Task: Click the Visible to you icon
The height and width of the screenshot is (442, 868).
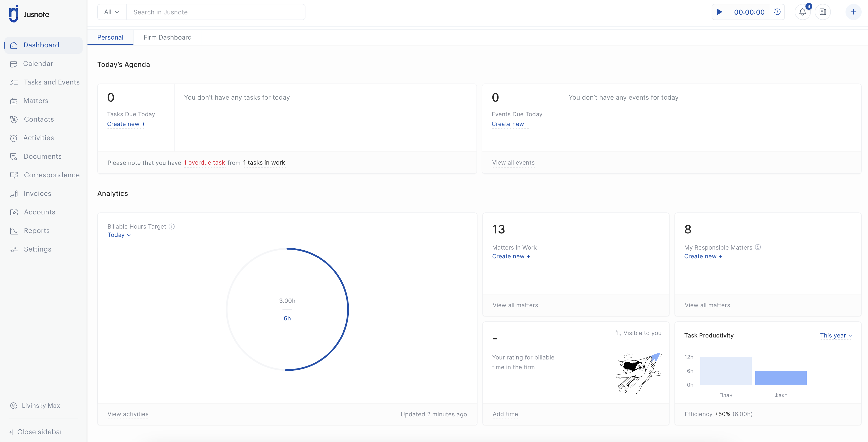Action: point(618,333)
